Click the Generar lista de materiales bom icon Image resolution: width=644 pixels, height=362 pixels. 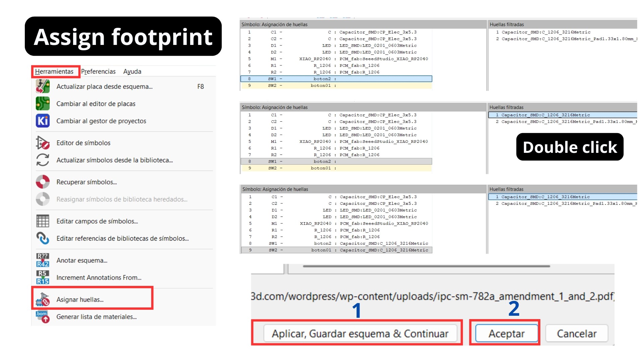pos(43,316)
